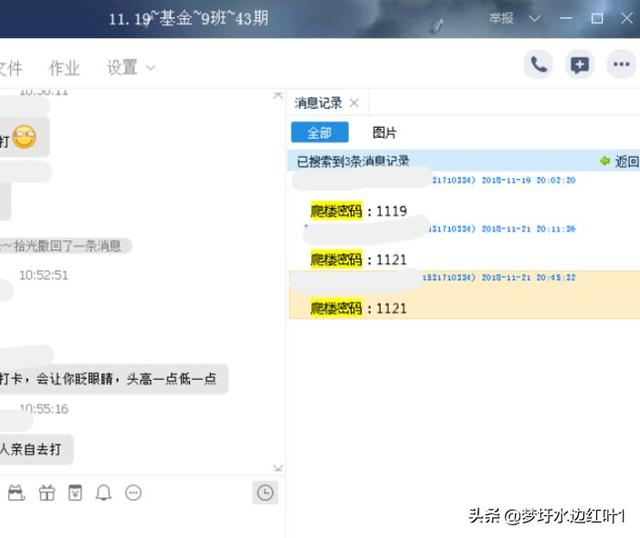The image size is (640, 538).
Task: Collapse the chat area with bottom double-chevron
Action: coord(277,468)
